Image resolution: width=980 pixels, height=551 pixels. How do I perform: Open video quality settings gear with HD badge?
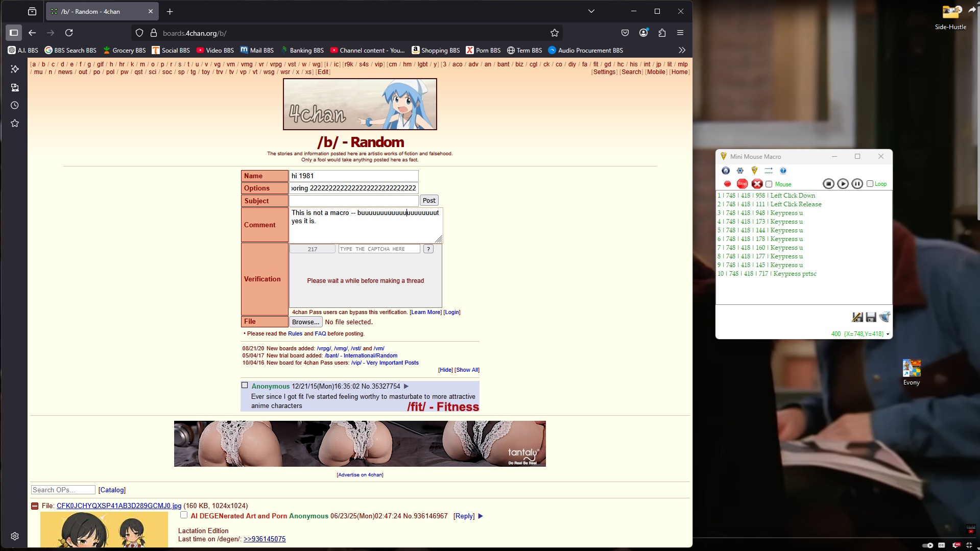[957, 545]
